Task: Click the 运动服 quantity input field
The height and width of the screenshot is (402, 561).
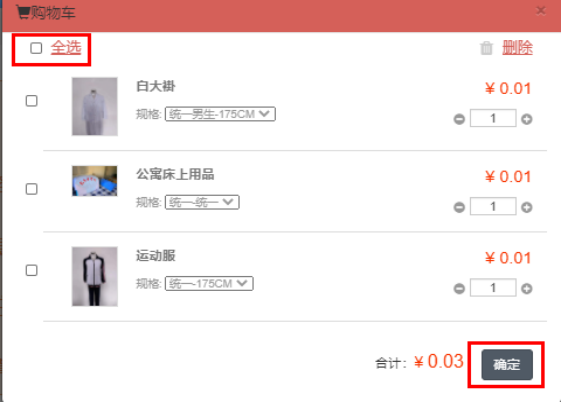Action: (x=493, y=288)
